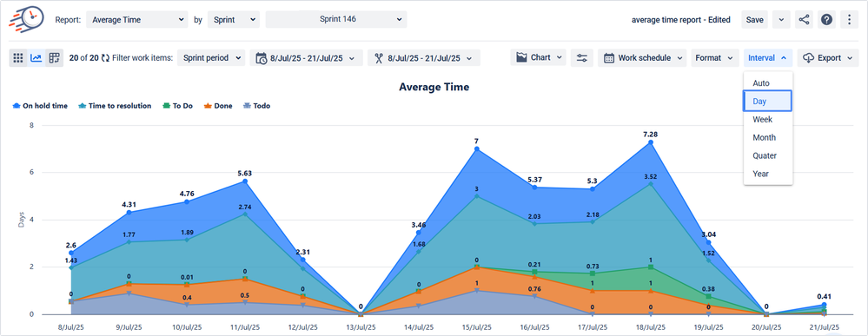868x336 pixels.
Task: Select Day interval option
Action: click(768, 102)
